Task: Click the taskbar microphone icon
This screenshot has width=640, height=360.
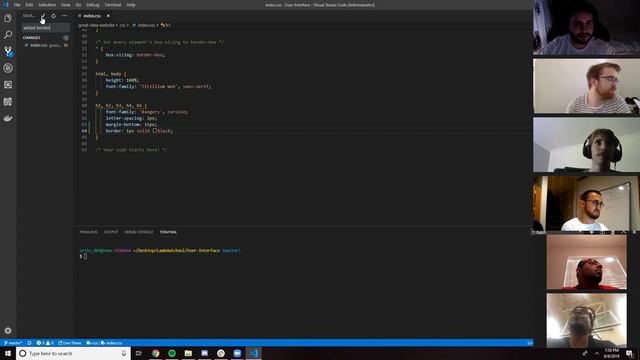Action: click(124, 353)
